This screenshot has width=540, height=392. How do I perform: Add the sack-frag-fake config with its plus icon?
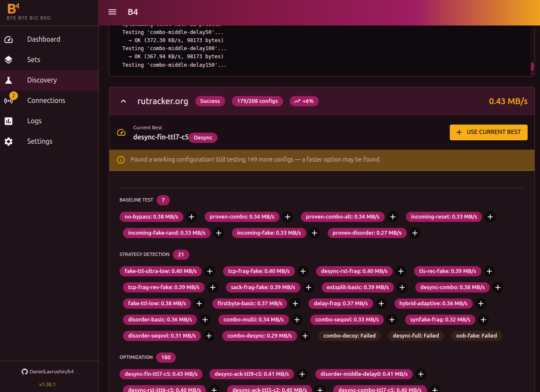[308, 287]
